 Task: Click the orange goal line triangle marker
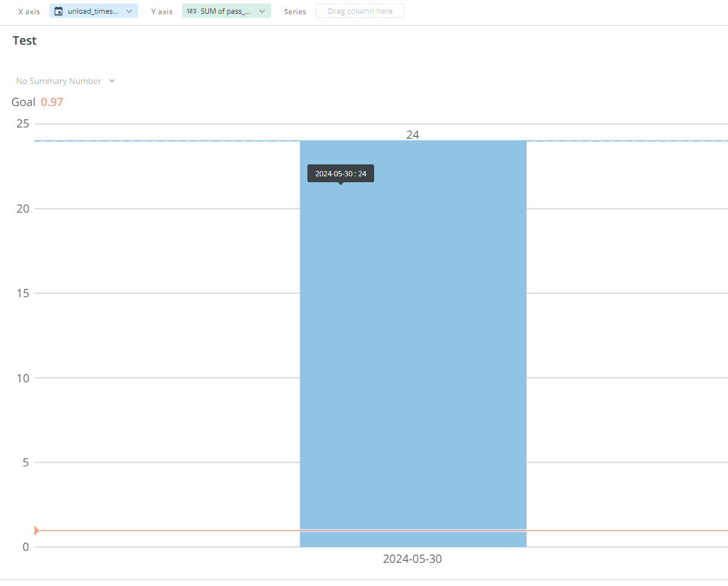[x=37, y=531]
